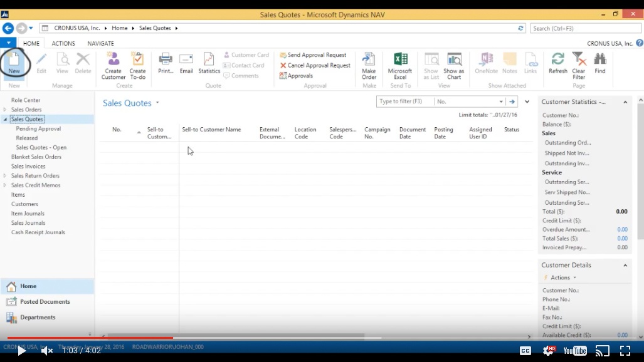Collapse Customer Details factbox
Viewport: 644px width, 362px height.
pyautogui.click(x=625, y=266)
